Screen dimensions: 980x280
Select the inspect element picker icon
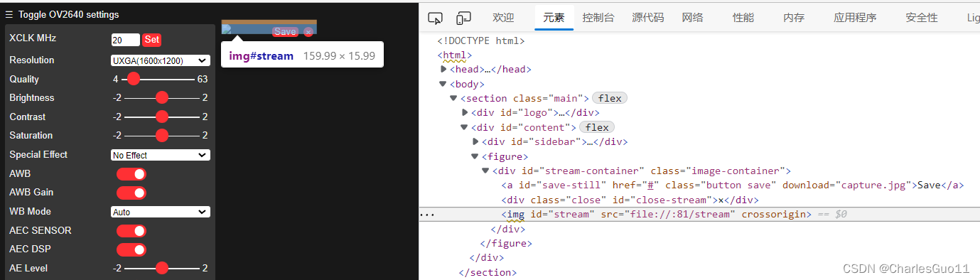436,18
